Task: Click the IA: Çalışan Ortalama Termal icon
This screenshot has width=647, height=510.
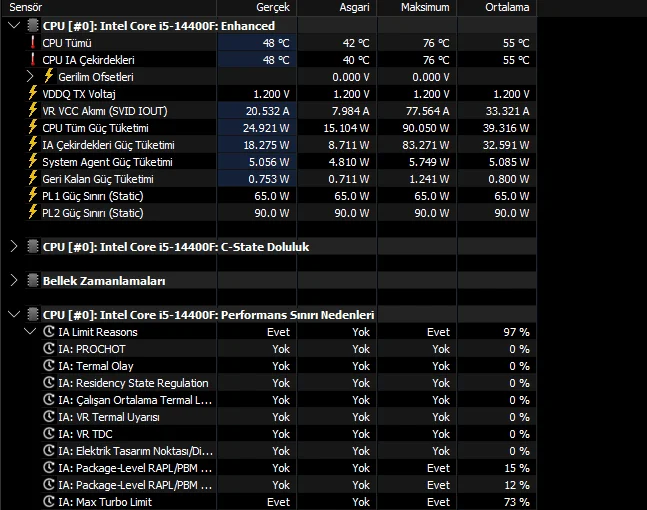Action: tap(49, 399)
